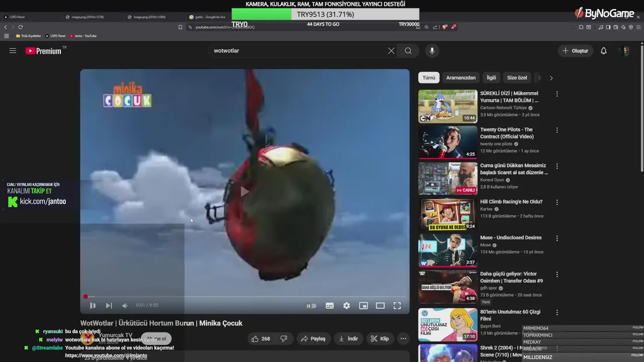Clear the 'wotwotlar' search text
Viewport: 644px width, 362px height.
[391, 51]
